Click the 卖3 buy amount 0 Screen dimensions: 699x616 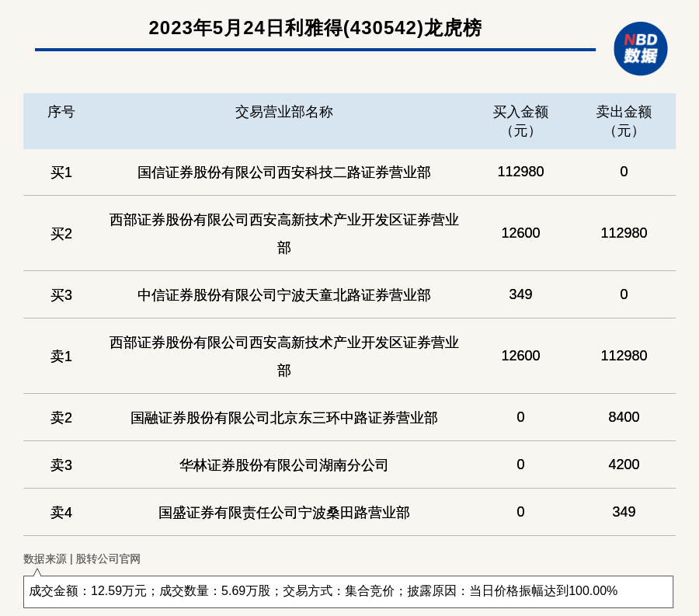520,465
